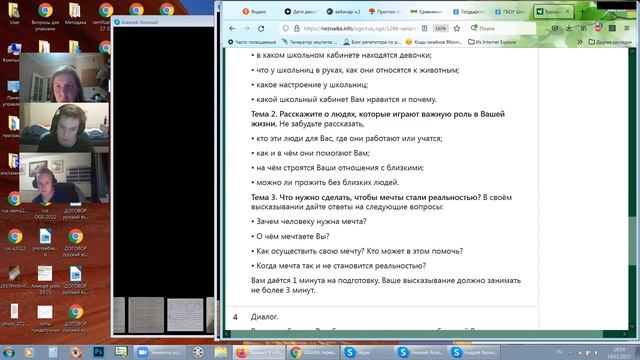Show more bookmarks chevron

coord(580,42)
